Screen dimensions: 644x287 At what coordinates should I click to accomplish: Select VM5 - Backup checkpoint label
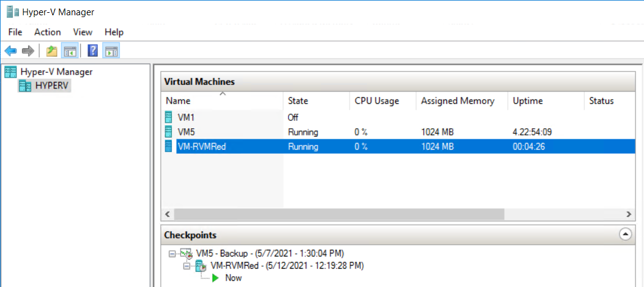[x=270, y=253]
